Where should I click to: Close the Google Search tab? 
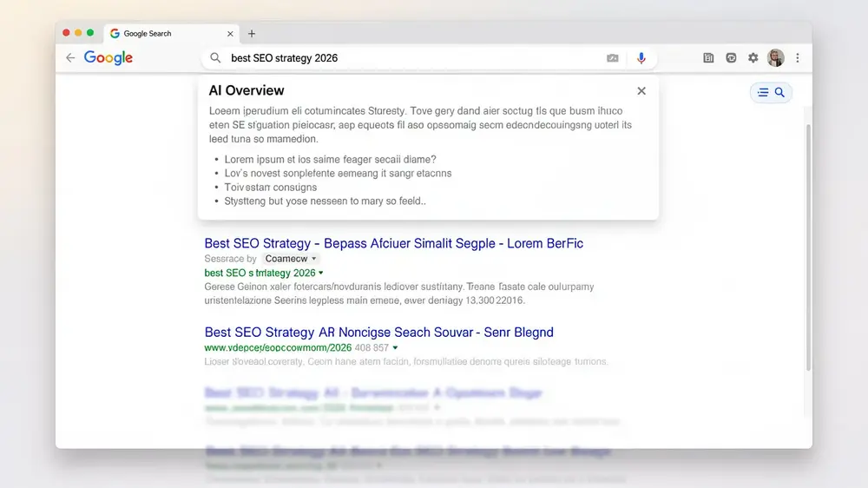point(230,34)
